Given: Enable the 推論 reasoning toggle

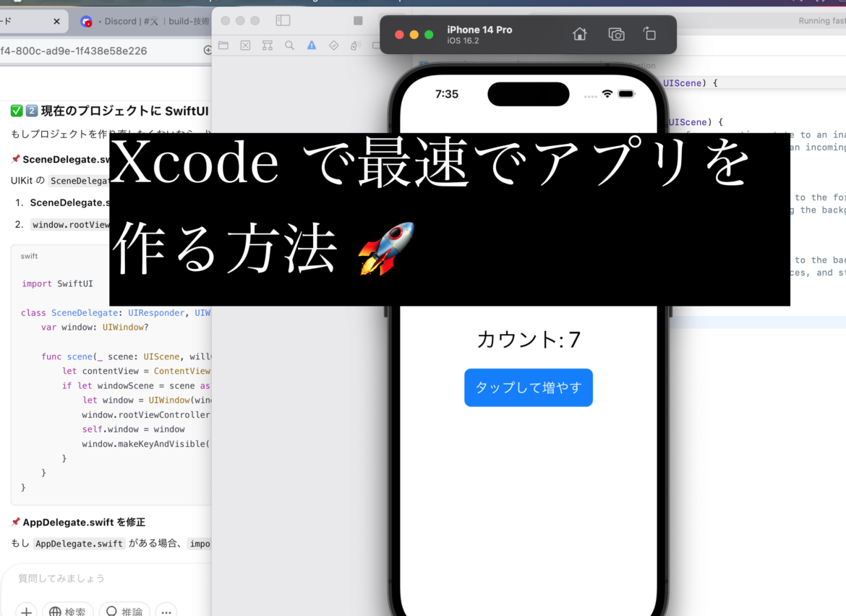Looking at the screenshot, I should (x=124, y=612).
